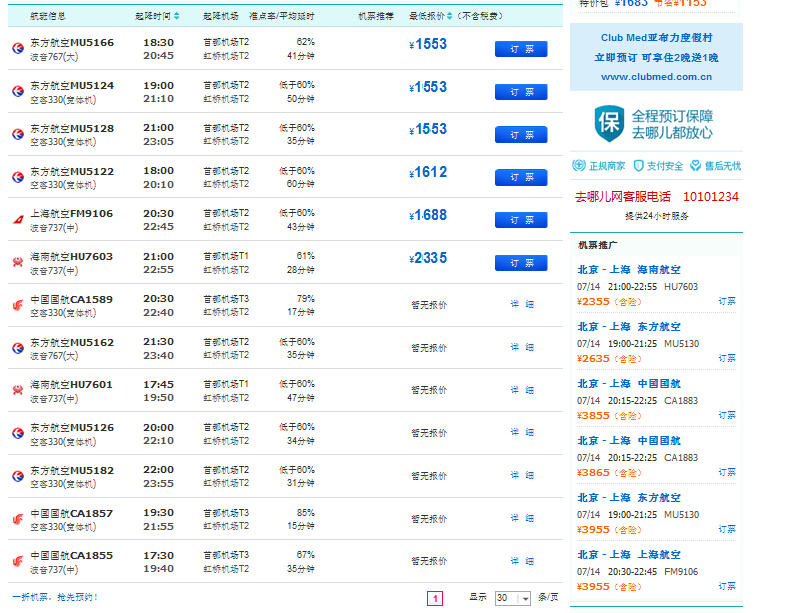Click the ¥2335 price for HU7603
Screen dimensions: 788x613
[x=428, y=258]
